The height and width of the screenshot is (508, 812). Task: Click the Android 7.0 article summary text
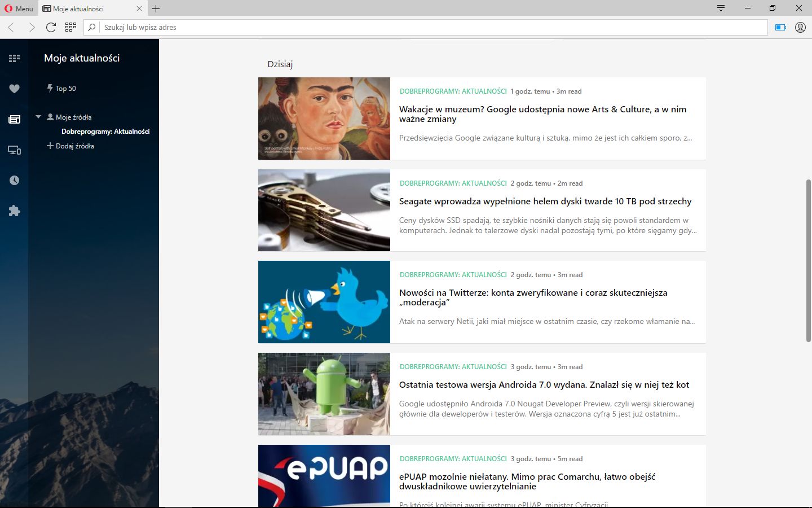pos(546,409)
